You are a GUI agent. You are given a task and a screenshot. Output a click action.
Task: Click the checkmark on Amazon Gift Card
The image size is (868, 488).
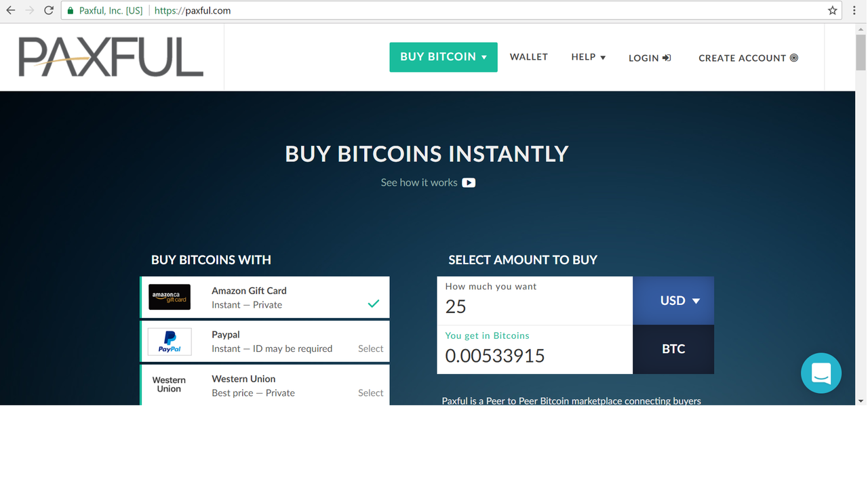pos(374,304)
